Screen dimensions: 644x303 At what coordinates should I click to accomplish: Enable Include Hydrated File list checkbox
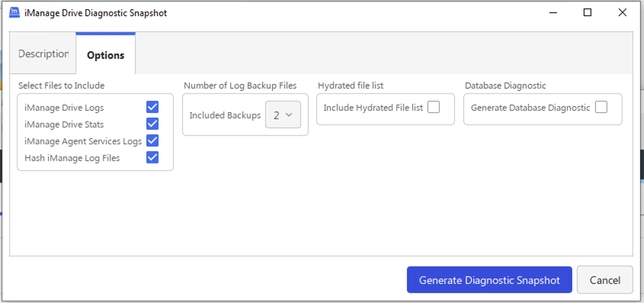[x=433, y=107]
